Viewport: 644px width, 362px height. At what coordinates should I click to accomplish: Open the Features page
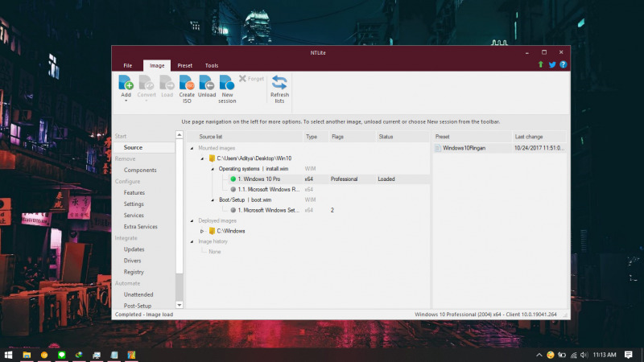(x=134, y=192)
